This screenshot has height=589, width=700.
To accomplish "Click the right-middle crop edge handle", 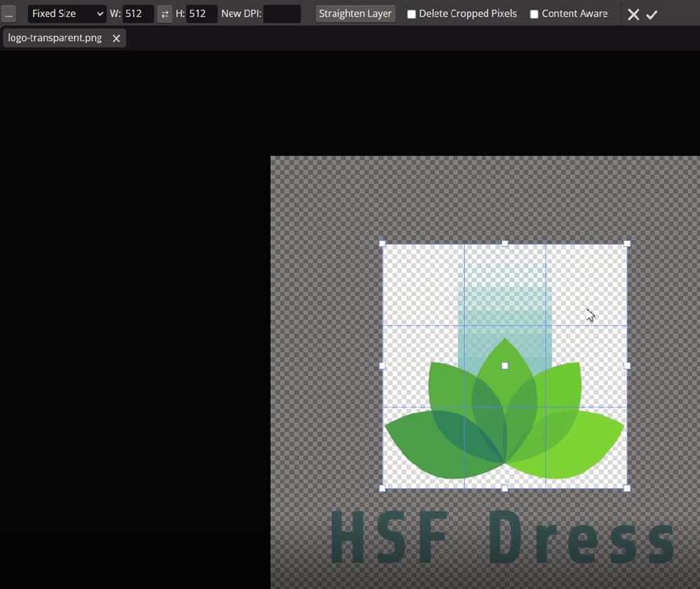I will (x=626, y=366).
